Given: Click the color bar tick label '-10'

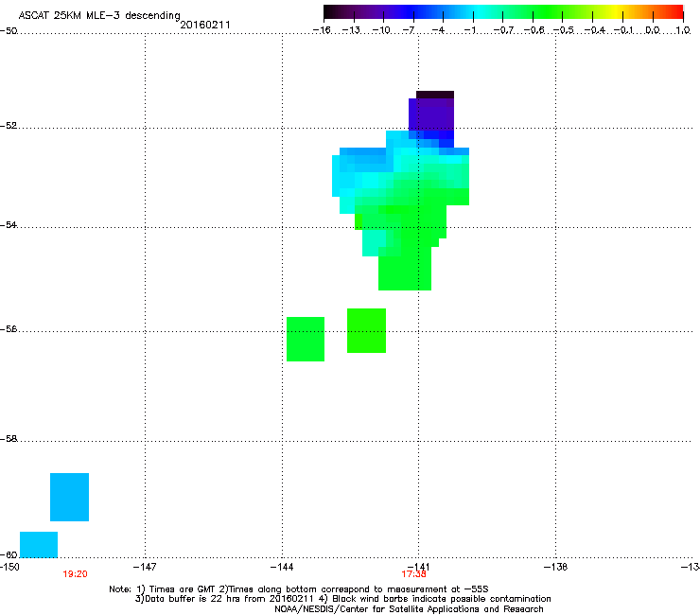Looking at the screenshot, I should 381,30.
